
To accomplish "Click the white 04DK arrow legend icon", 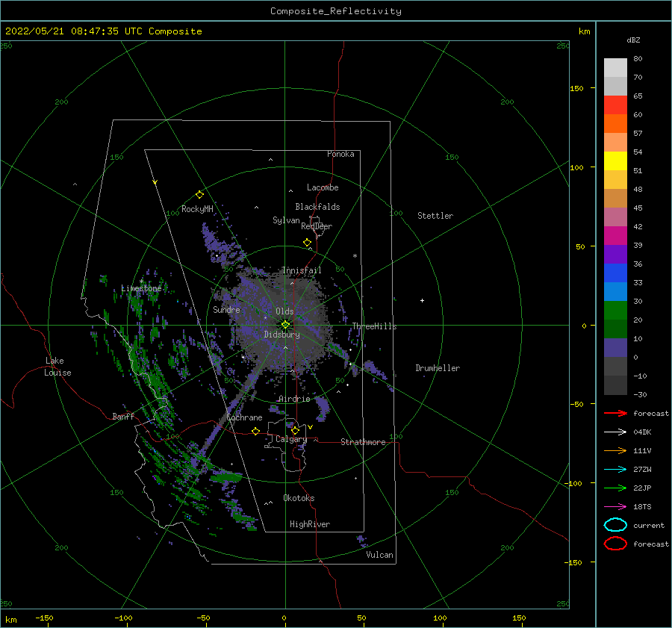I will pos(615,432).
